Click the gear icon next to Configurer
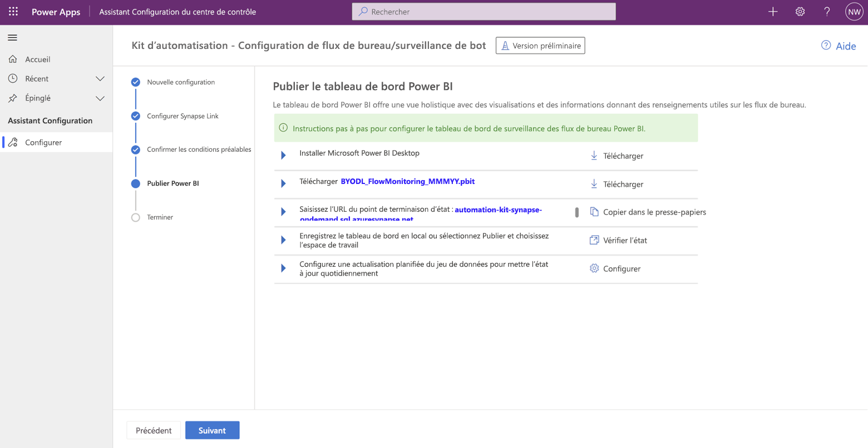This screenshot has height=448, width=868. [594, 268]
